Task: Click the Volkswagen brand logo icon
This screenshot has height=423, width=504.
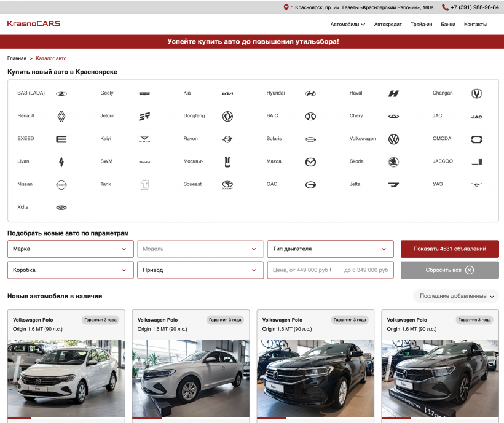Action: tap(393, 139)
